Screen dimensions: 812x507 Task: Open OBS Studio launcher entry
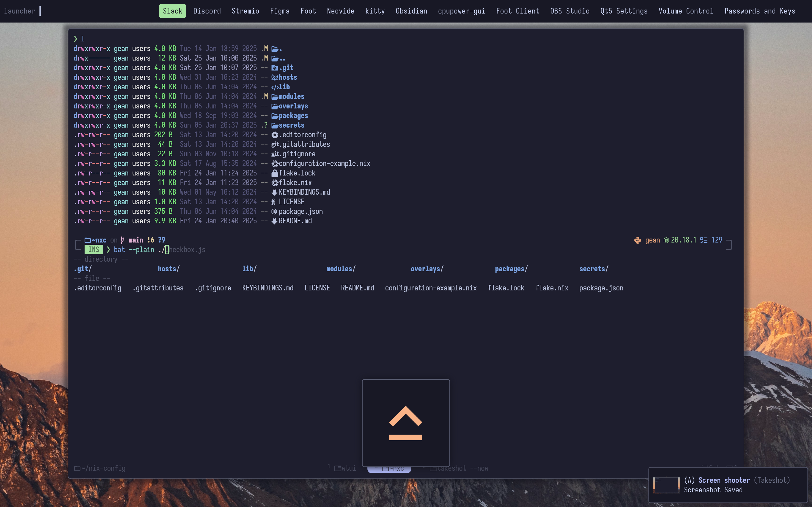(570, 11)
